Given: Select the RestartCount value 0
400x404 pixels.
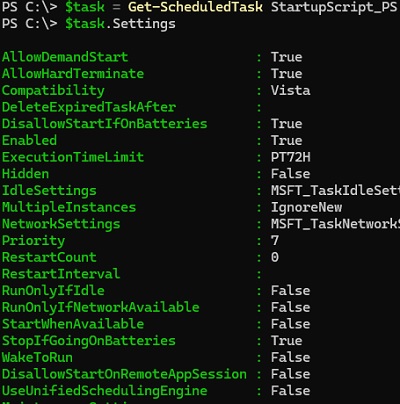Looking at the screenshot, I should pyautogui.click(x=275, y=257).
